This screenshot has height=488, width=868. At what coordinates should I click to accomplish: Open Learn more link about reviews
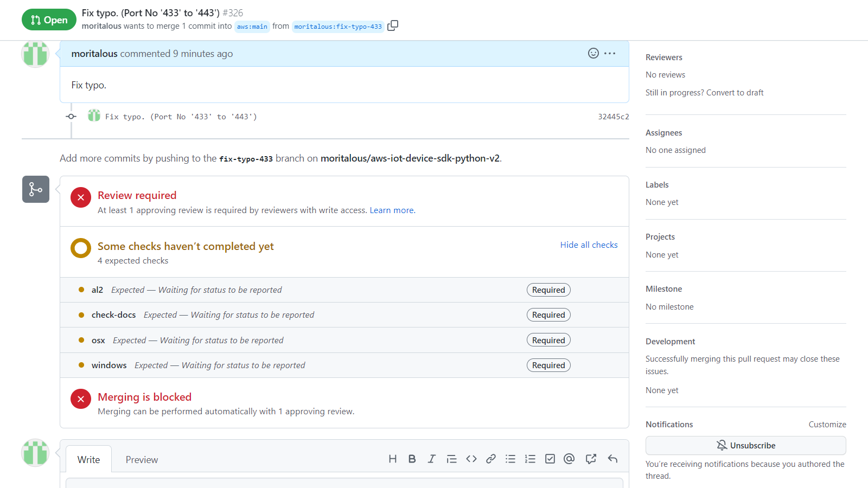click(392, 210)
